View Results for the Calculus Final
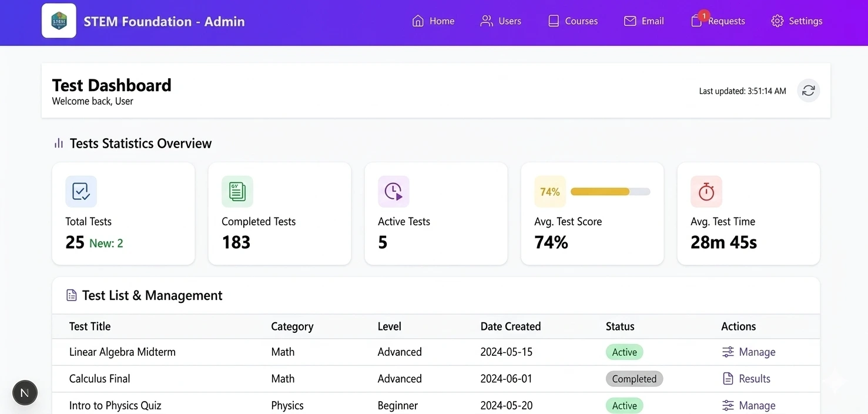 pyautogui.click(x=746, y=379)
